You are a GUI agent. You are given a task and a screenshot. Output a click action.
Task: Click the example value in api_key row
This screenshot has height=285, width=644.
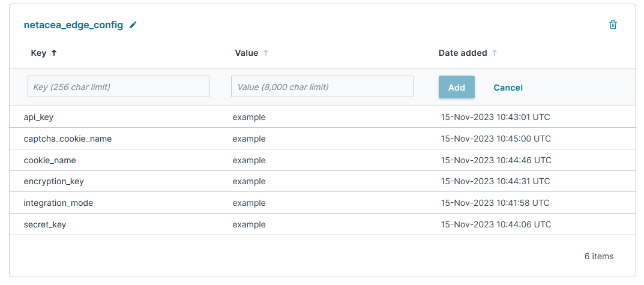tap(249, 117)
